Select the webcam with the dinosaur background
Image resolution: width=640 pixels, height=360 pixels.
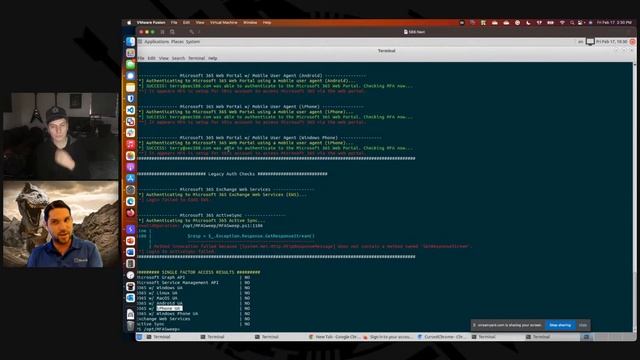(x=60, y=224)
